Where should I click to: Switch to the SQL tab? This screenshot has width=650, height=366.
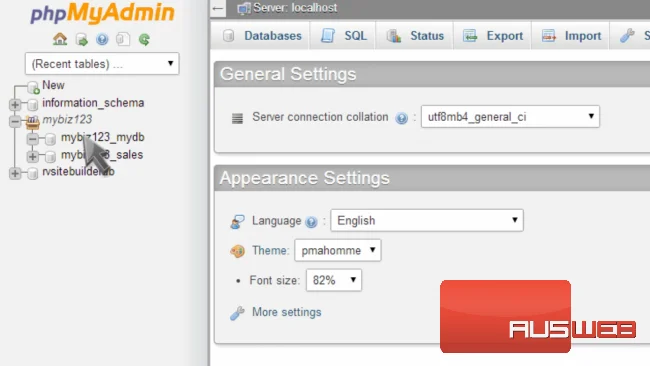coord(343,36)
